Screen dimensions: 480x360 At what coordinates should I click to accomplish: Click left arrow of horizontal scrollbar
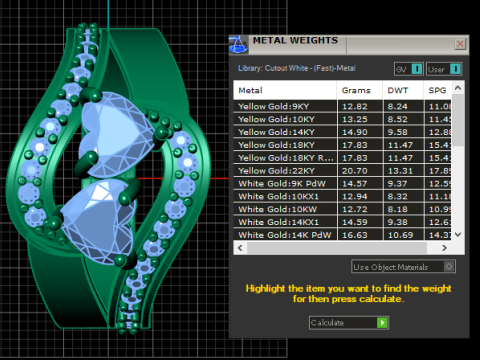click(x=240, y=248)
